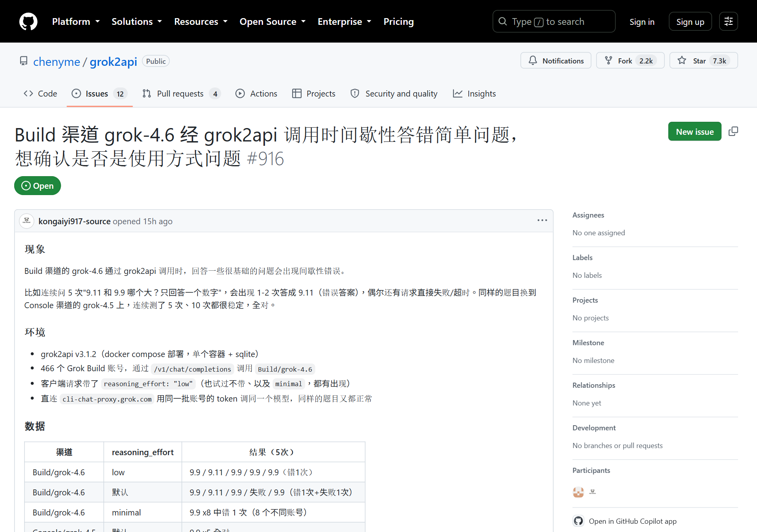The height and width of the screenshot is (532, 757).
Task: Click the Pull requests counter badge 4
Action: (215, 94)
